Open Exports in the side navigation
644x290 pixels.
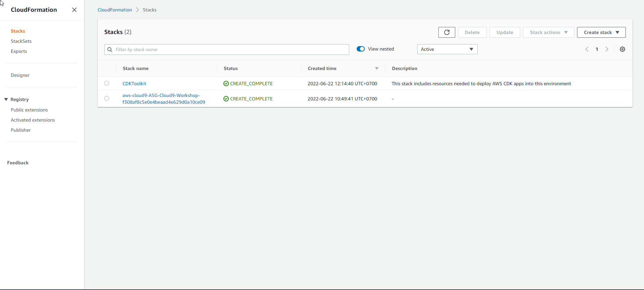[19, 51]
